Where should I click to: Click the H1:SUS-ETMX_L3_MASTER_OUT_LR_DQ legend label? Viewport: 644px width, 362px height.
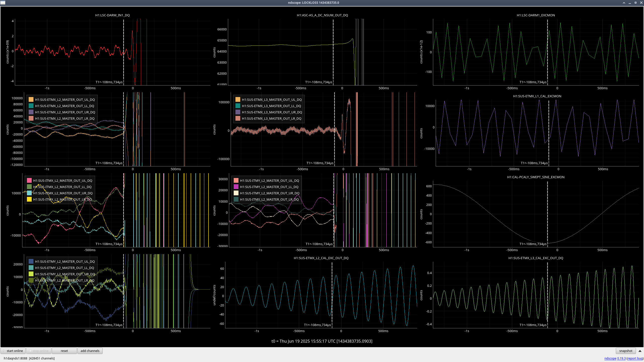point(272,118)
